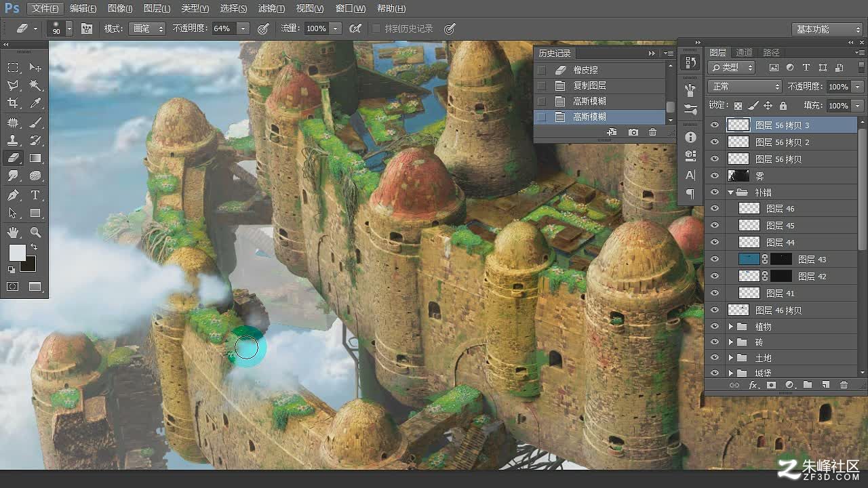Image resolution: width=868 pixels, height=488 pixels.
Task: Select 复制图层 history state
Action: pos(599,85)
